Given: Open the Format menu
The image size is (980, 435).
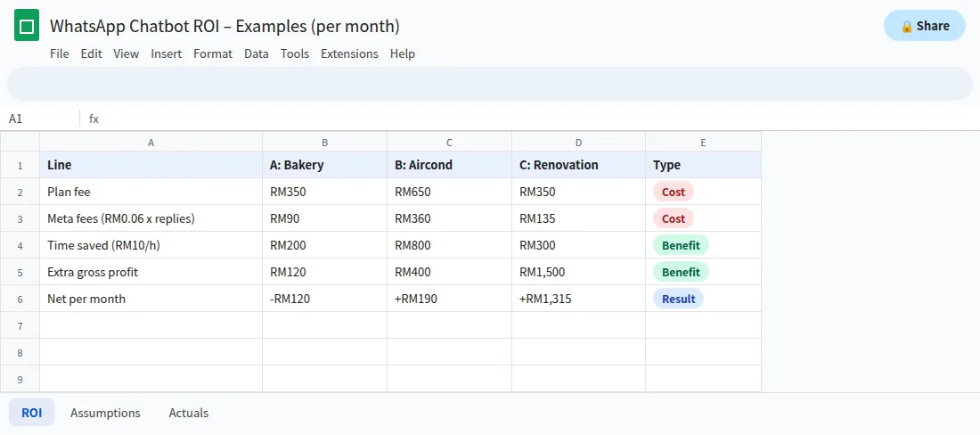Looking at the screenshot, I should coord(213,53).
